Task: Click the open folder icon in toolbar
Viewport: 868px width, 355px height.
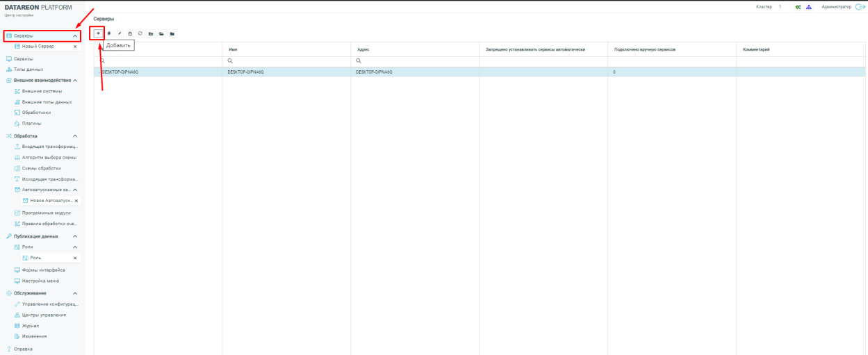Action: pyautogui.click(x=161, y=33)
